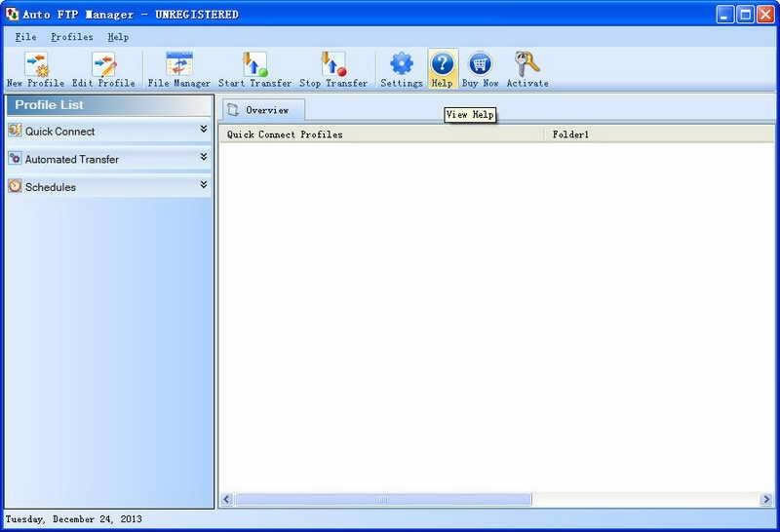Image resolution: width=780 pixels, height=532 pixels.
Task: Open the File menu
Action: click(x=25, y=37)
